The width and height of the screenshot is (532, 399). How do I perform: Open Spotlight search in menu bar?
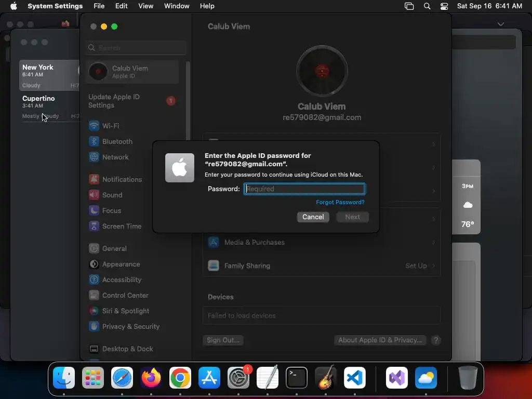(427, 6)
